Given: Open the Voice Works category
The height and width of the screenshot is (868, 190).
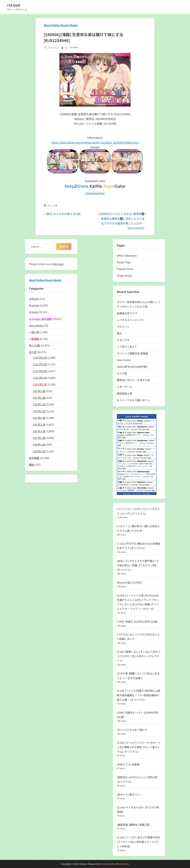Looking at the screenshot, I should (x=36, y=326).
